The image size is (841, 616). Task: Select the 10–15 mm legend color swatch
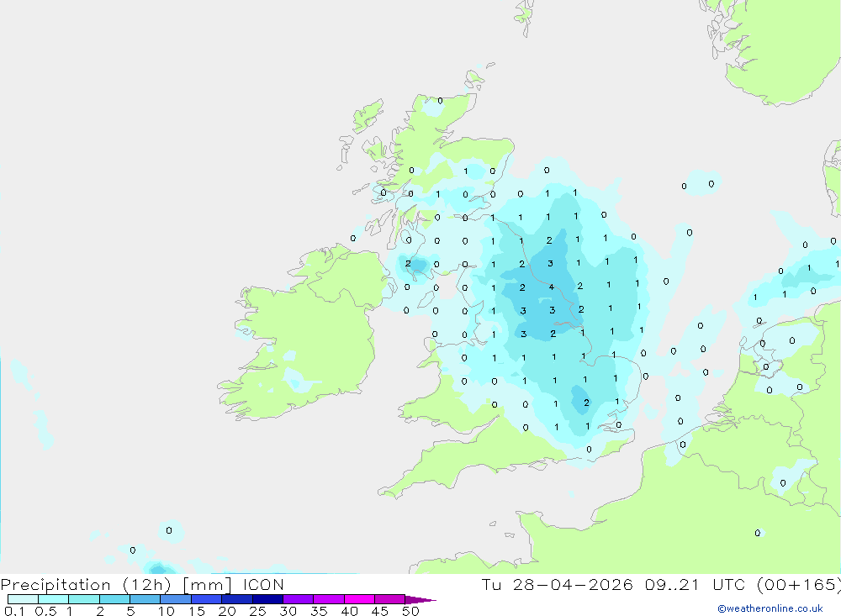[176, 599]
